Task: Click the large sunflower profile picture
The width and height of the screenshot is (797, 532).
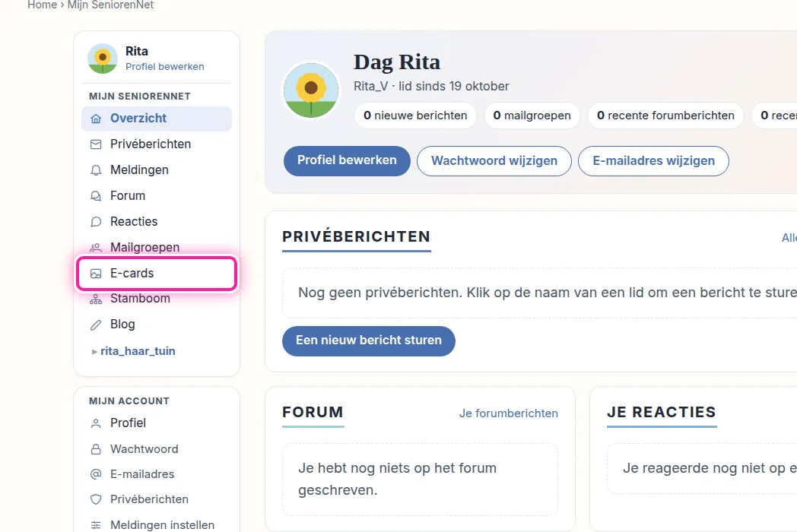Action: (311, 90)
